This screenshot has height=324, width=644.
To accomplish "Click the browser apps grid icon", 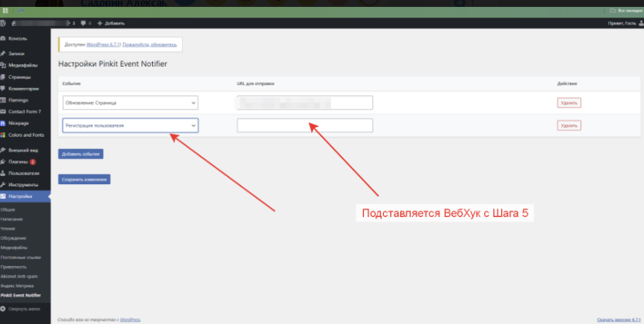I will pyautogui.click(x=5, y=11).
